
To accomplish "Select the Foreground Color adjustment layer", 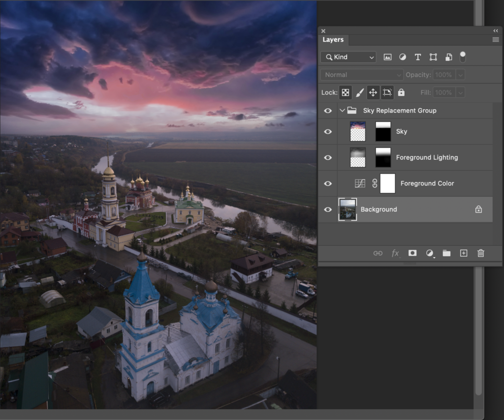I will 427,183.
